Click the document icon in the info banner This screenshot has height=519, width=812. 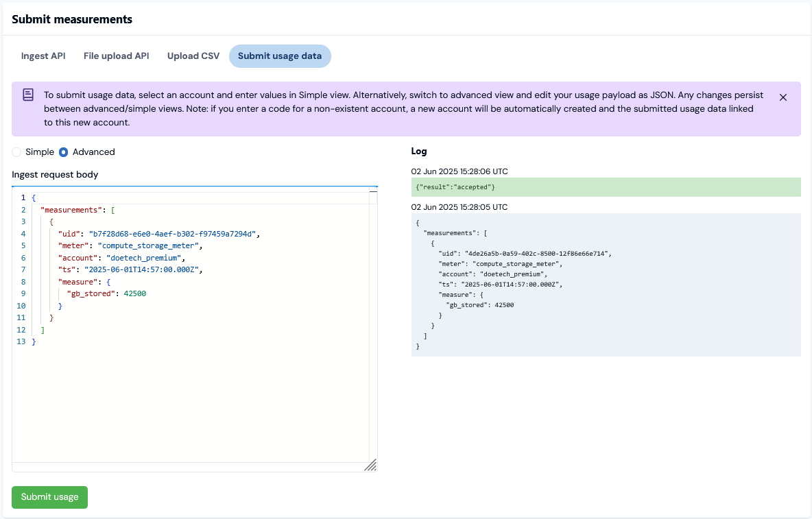tap(28, 95)
